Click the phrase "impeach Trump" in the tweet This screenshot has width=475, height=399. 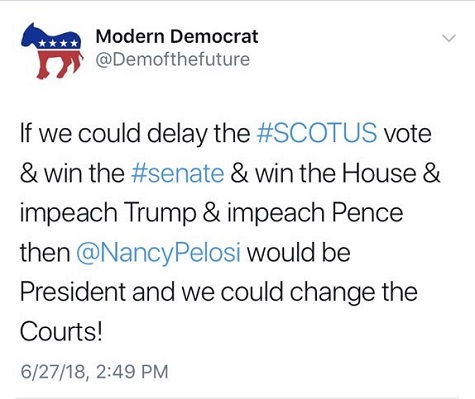(x=108, y=214)
